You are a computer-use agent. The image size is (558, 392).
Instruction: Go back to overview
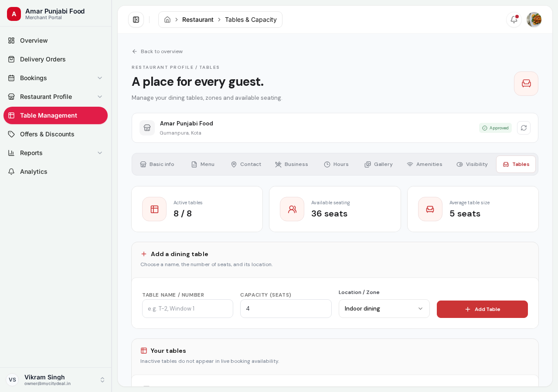tap(157, 51)
